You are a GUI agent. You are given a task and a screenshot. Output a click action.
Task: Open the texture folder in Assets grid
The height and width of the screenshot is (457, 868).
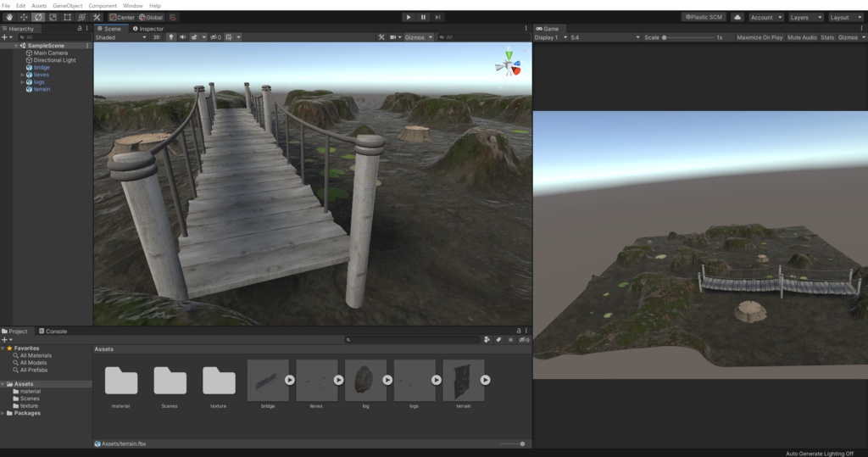click(x=219, y=380)
